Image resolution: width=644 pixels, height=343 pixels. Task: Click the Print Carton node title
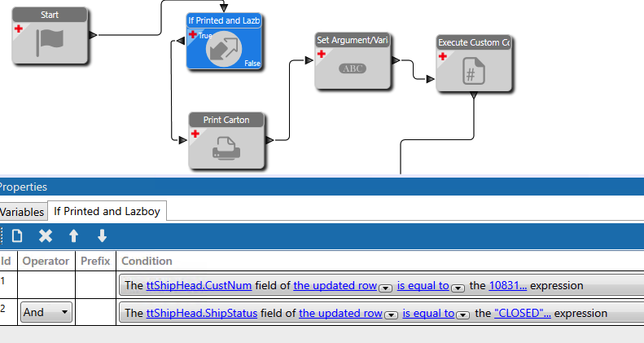(x=226, y=120)
